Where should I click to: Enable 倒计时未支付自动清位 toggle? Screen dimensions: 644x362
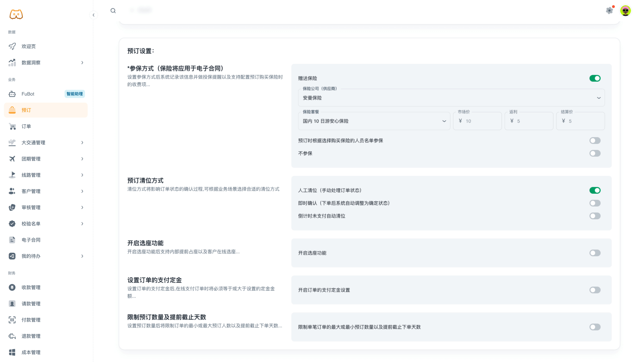[595, 216]
